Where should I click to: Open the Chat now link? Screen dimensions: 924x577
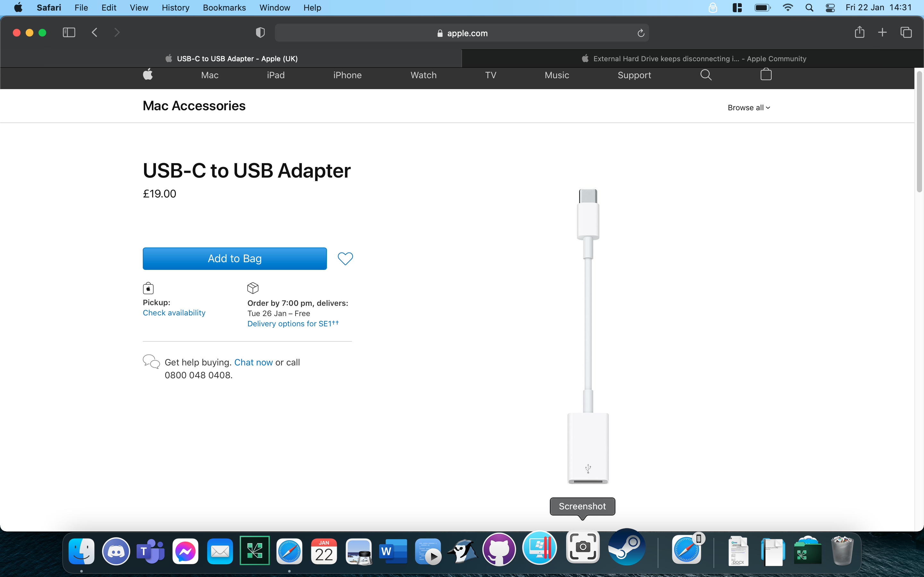(x=253, y=362)
